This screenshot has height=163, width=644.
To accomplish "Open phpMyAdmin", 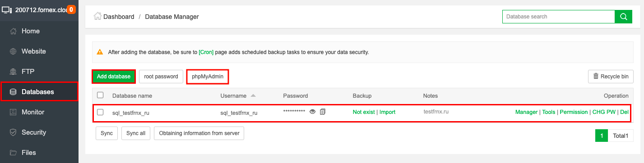I will (208, 77).
